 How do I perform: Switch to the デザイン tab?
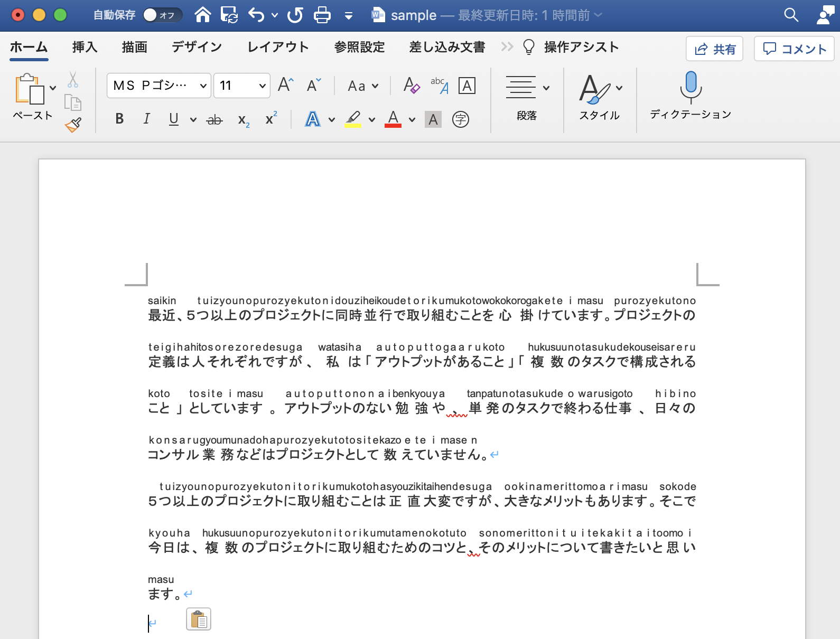tap(197, 47)
